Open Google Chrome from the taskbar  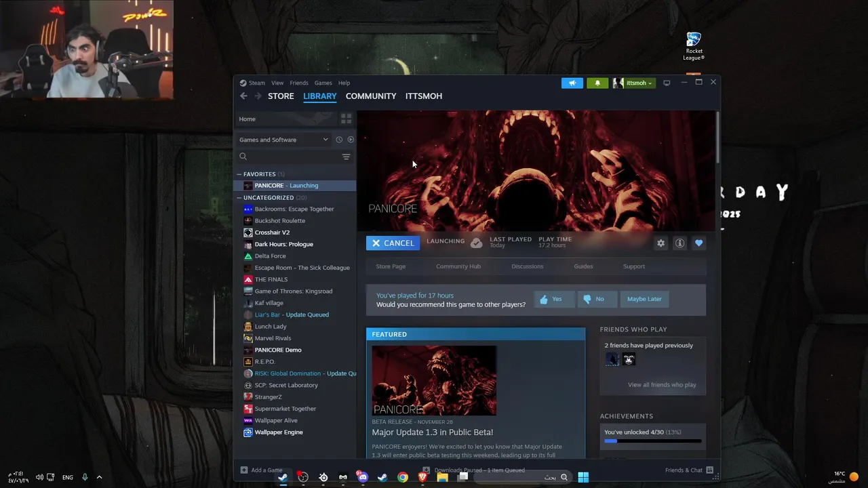point(403,477)
